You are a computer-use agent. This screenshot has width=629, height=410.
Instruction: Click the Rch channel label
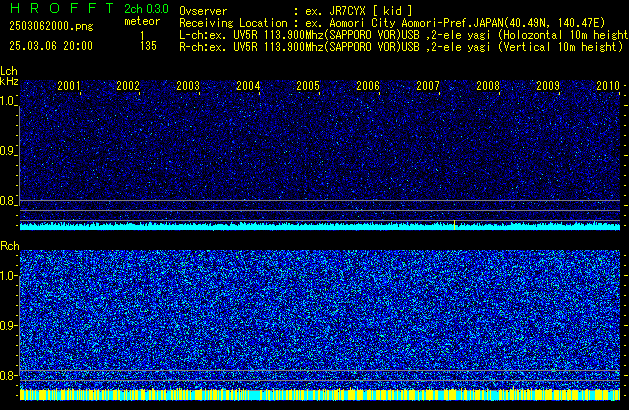click(10, 246)
